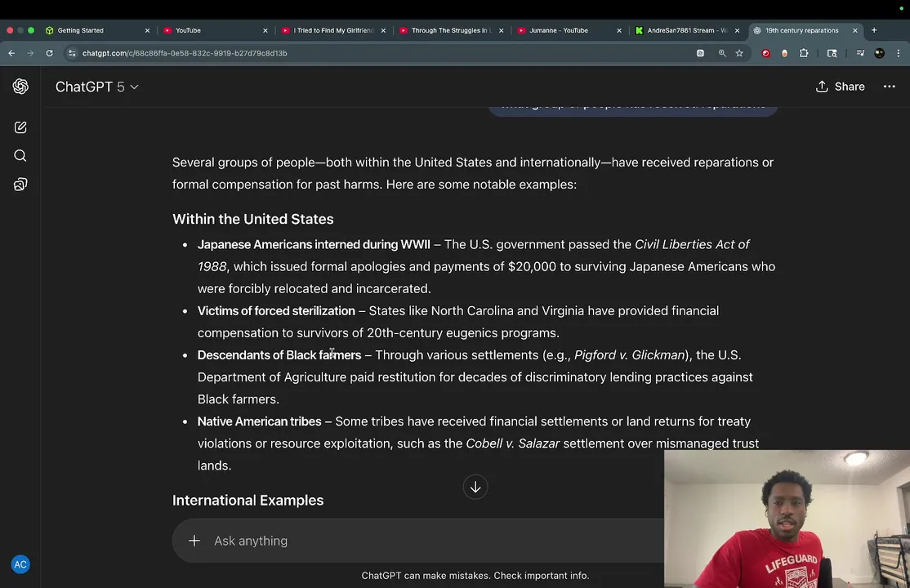Click the red record extension icon
910x588 pixels.
(766, 53)
